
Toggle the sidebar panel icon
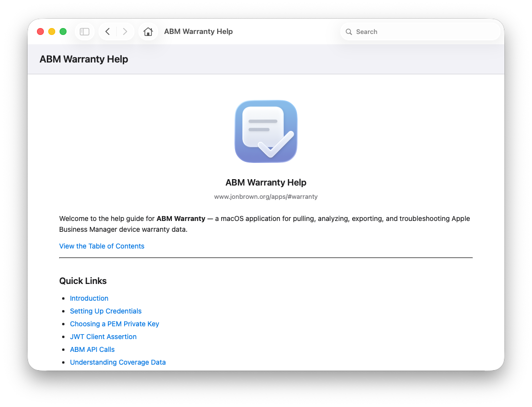[84, 31]
